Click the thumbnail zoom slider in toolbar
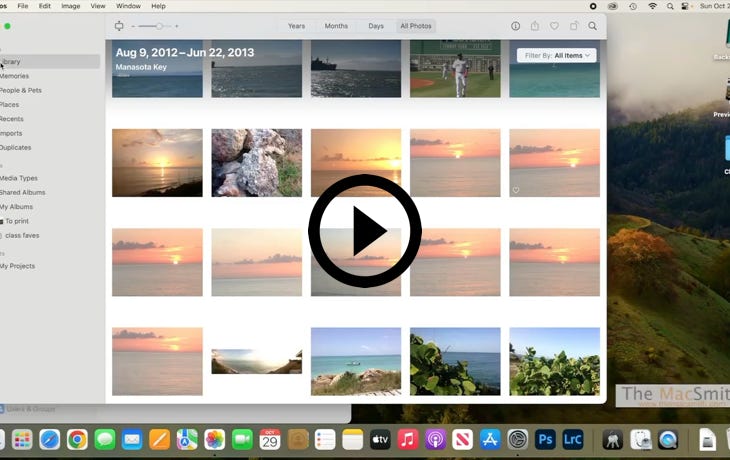The height and width of the screenshot is (460, 730). [x=155, y=26]
